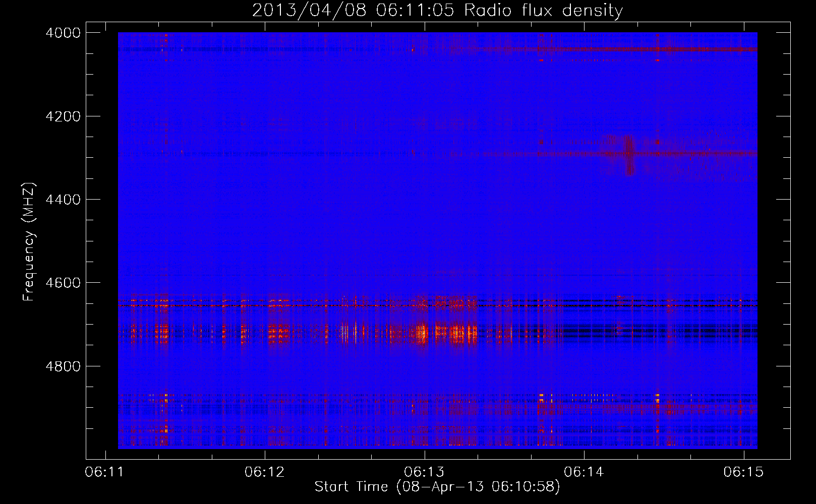
Task: Click the 4800 frequency tick label
Action: coord(63,366)
